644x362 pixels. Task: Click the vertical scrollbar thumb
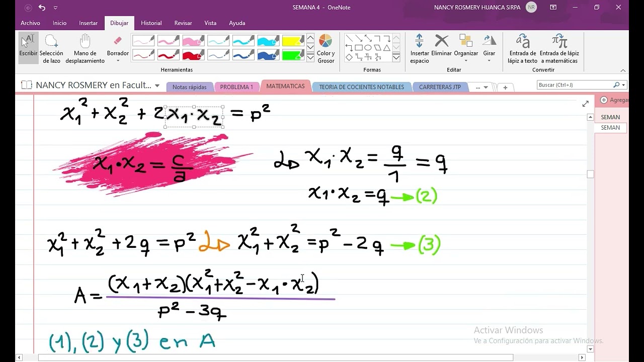(x=590, y=174)
